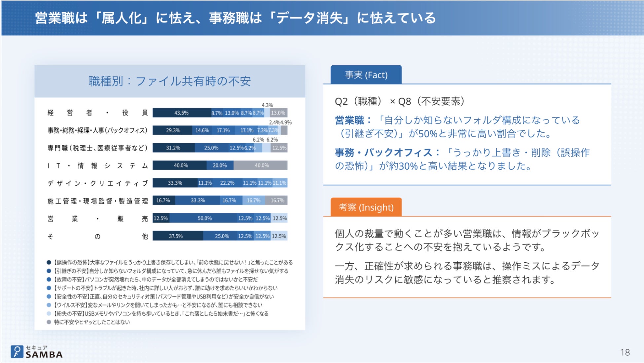Click the page number 18
644x363 pixels.
click(625, 352)
